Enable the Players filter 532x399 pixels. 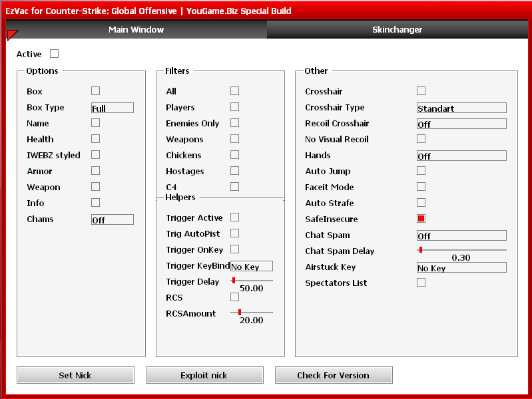[235, 107]
